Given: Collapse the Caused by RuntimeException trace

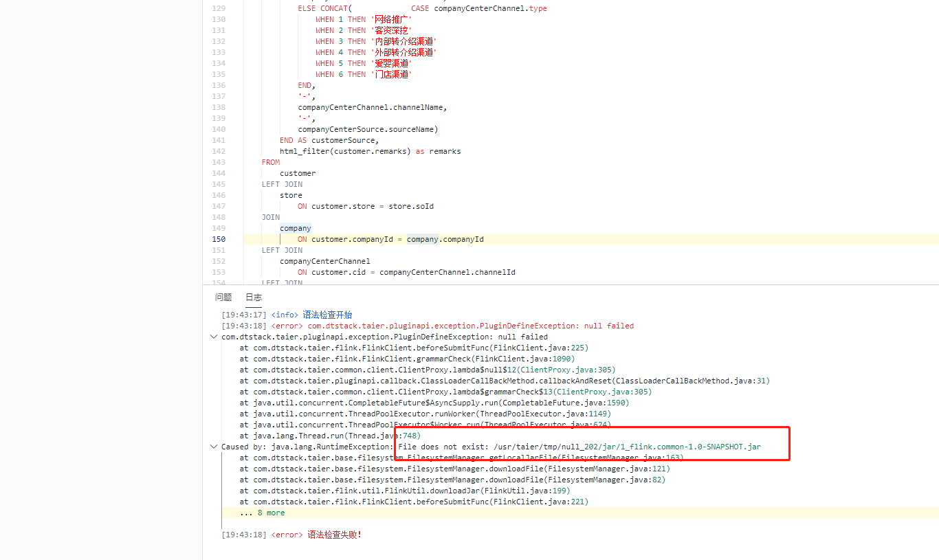Looking at the screenshot, I should pyautogui.click(x=214, y=446).
